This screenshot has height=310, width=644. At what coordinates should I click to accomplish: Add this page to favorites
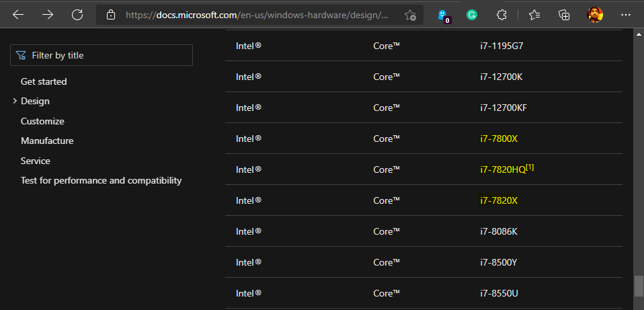point(410,15)
